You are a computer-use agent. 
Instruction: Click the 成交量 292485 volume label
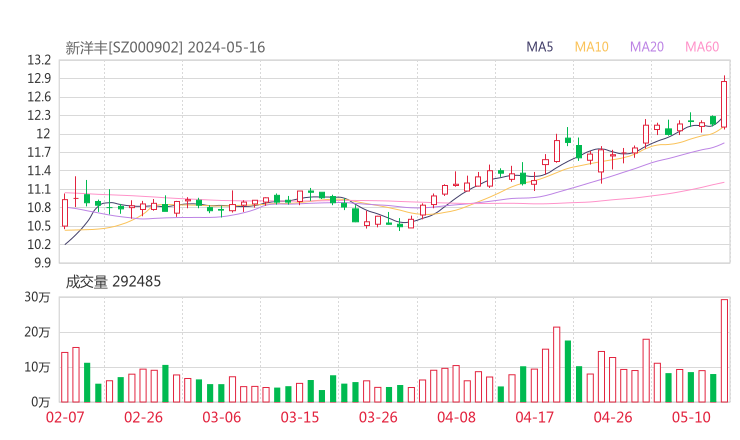click(x=113, y=282)
